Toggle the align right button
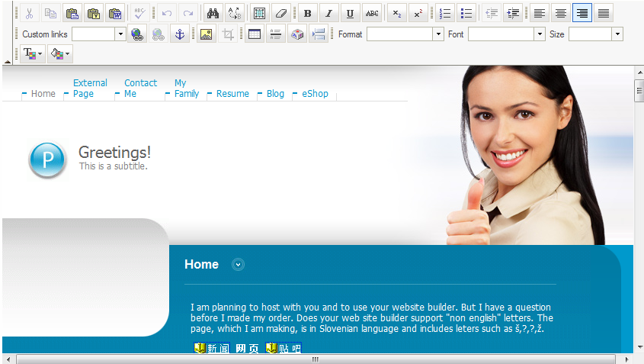 [582, 13]
